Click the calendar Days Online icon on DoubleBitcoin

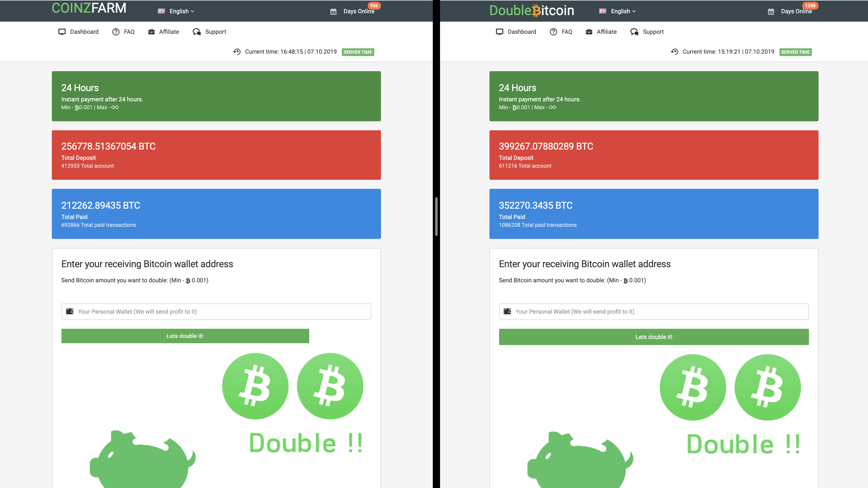click(771, 11)
